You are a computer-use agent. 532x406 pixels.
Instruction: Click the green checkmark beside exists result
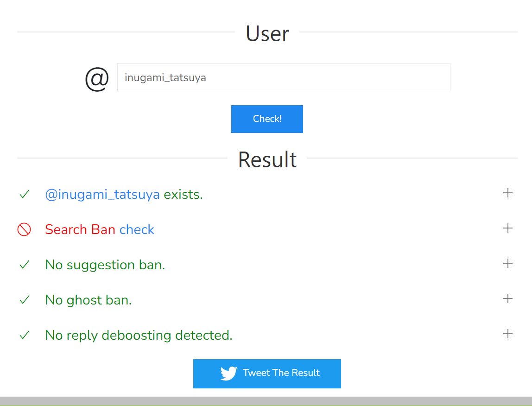point(25,194)
